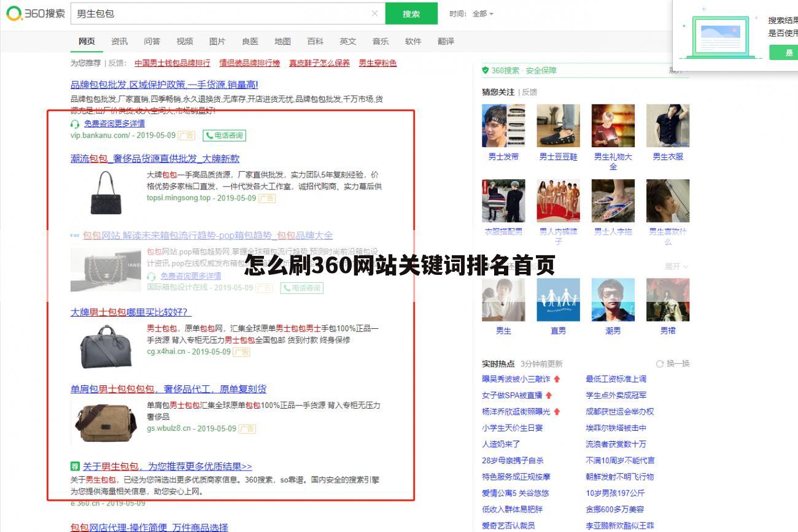Open suggestion 中国男士钱包品牌排行
The height and width of the screenshot is (532, 798).
click(x=172, y=63)
